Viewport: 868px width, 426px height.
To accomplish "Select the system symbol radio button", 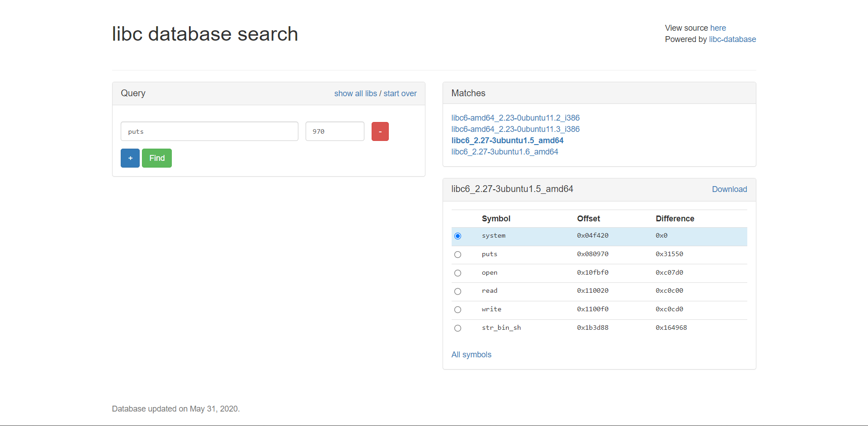I will [x=458, y=236].
